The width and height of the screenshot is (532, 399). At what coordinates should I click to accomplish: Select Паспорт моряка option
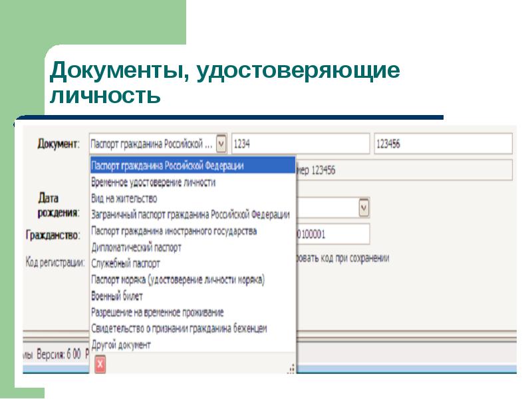(x=178, y=280)
